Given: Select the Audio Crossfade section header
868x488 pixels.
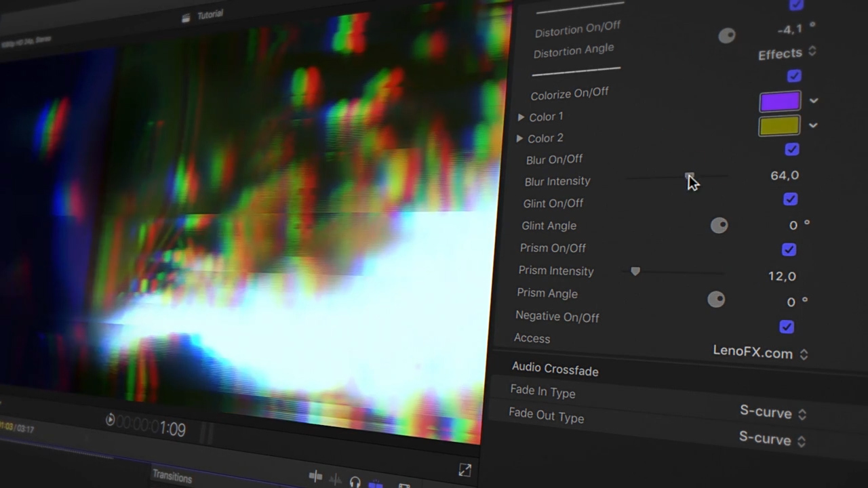Looking at the screenshot, I should 555,369.
